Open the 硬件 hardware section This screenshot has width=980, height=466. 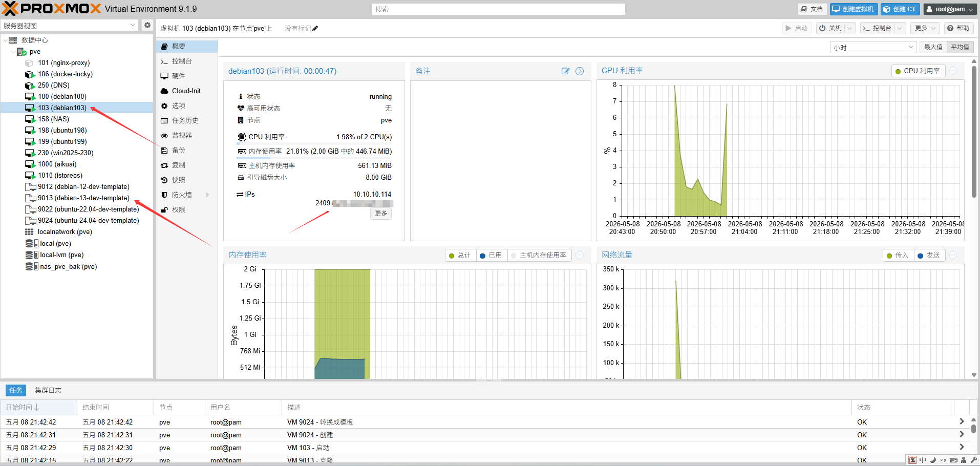(187, 76)
